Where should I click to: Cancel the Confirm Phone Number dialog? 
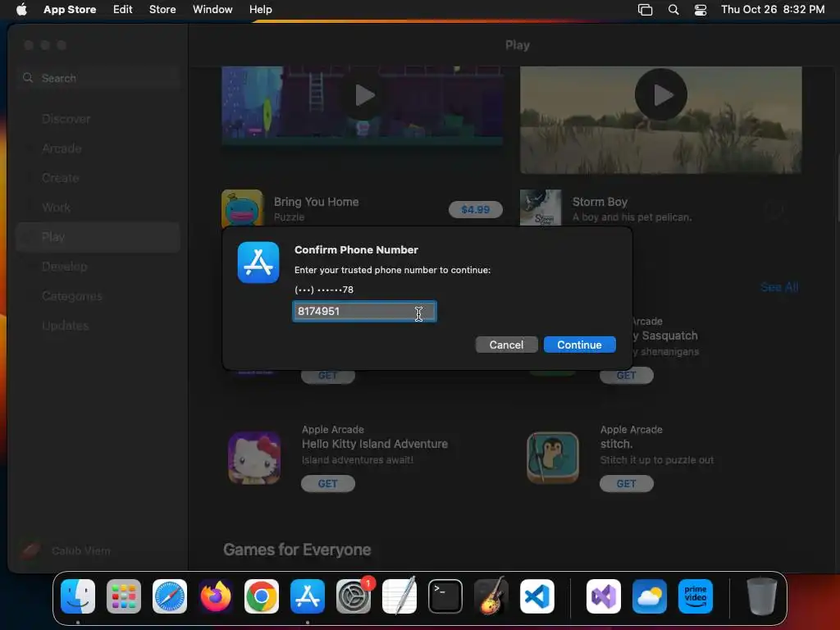pyautogui.click(x=506, y=345)
